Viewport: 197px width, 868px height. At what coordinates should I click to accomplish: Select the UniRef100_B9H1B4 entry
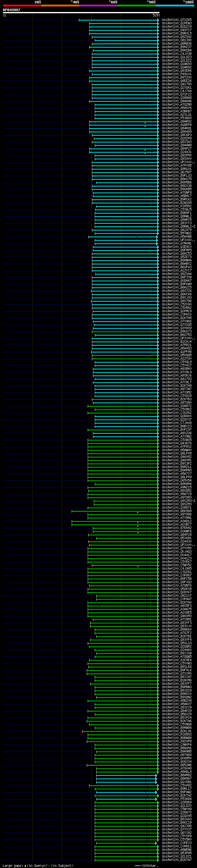pyautogui.click(x=176, y=50)
